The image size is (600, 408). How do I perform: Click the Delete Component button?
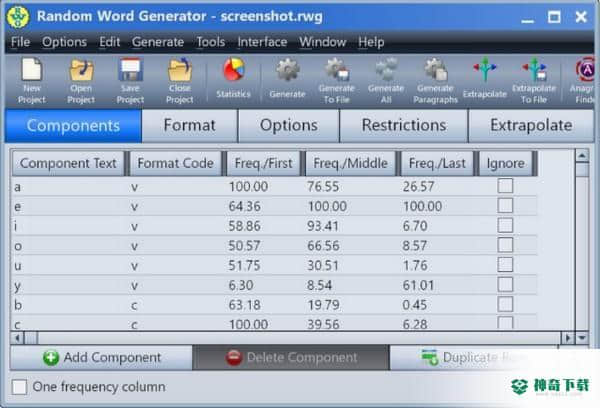point(291,357)
